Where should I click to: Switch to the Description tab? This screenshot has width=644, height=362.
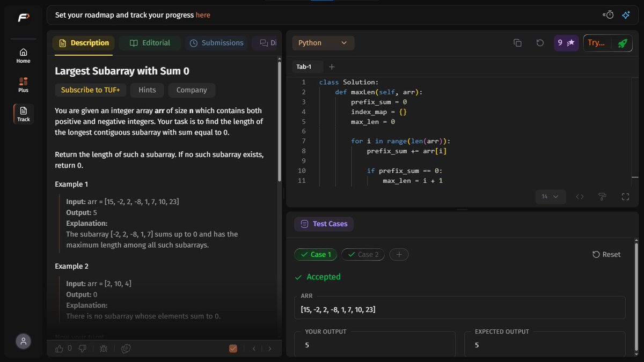pos(83,43)
